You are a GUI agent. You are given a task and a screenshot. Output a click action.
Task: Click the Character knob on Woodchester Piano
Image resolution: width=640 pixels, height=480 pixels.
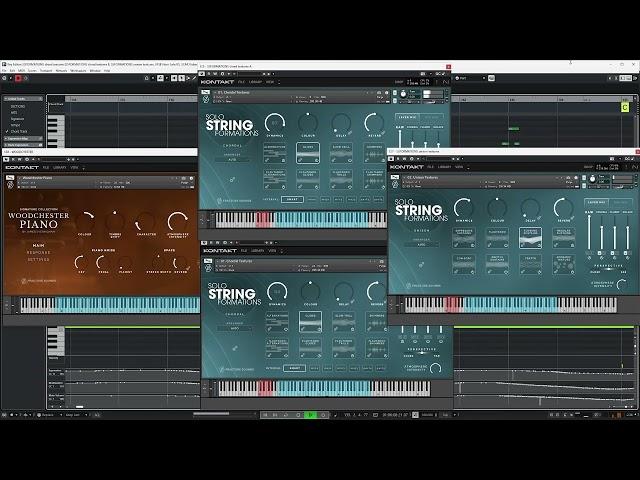(x=145, y=220)
